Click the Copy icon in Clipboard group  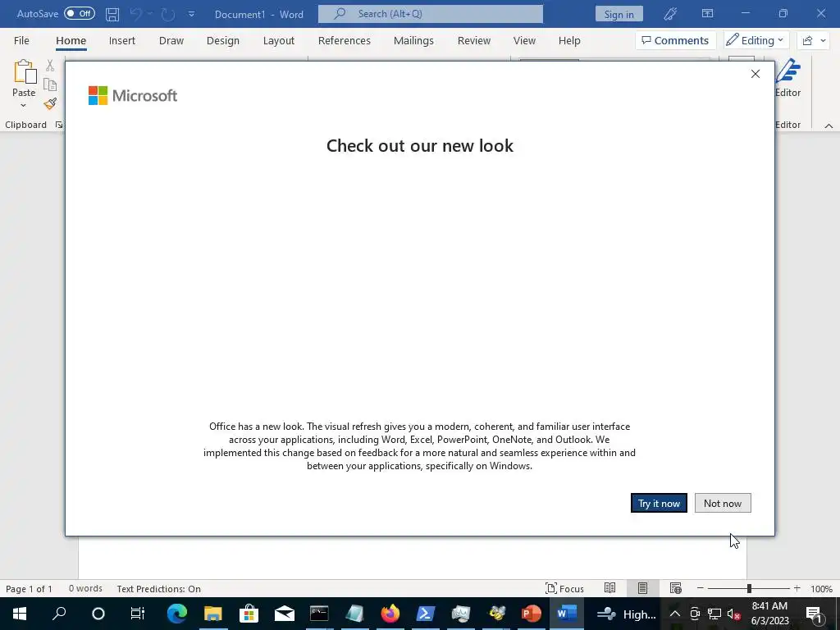tap(50, 84)
